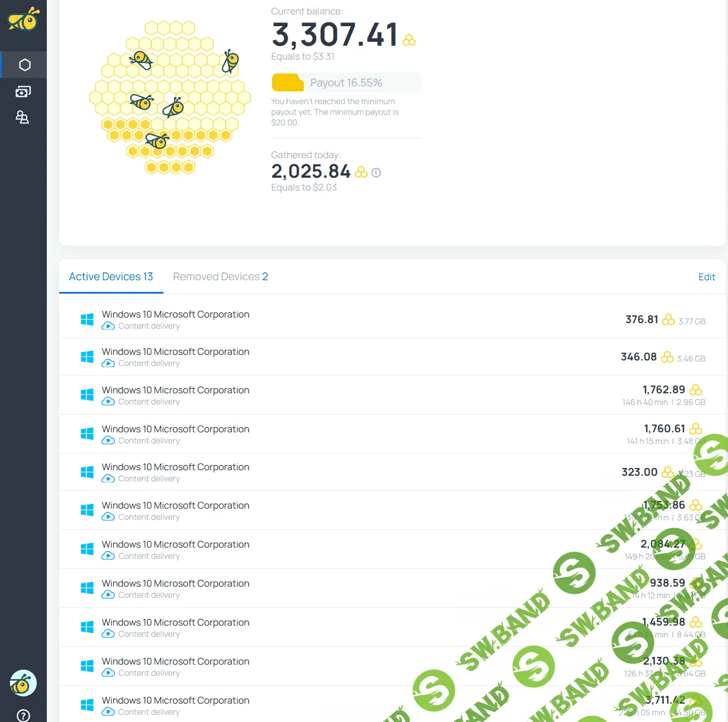This screenshot has width=728, height=722.
Task: Click the Payout 16.55% progress bar
Action: (346, 82)
